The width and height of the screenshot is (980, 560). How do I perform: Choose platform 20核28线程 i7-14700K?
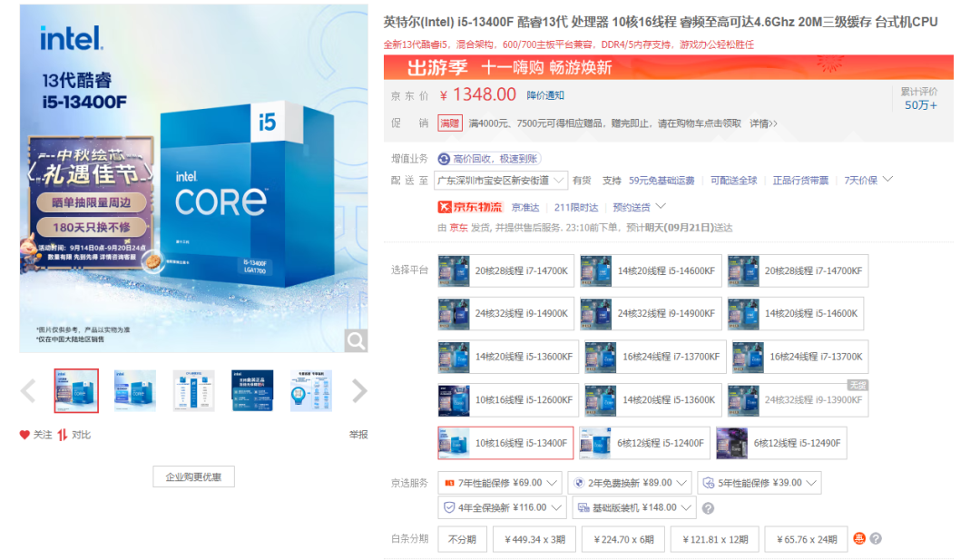[x=505, y=270]
